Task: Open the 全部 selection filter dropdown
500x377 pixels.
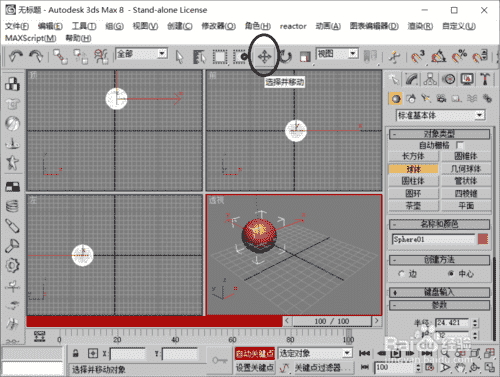Action: pyautogui.click(x=141, y=53)
